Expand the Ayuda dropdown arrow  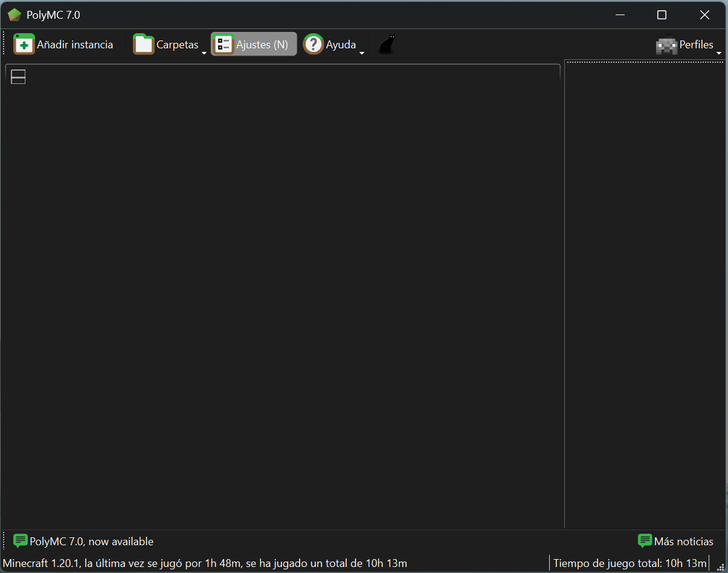pyautogui.click(x=362, y=53)
